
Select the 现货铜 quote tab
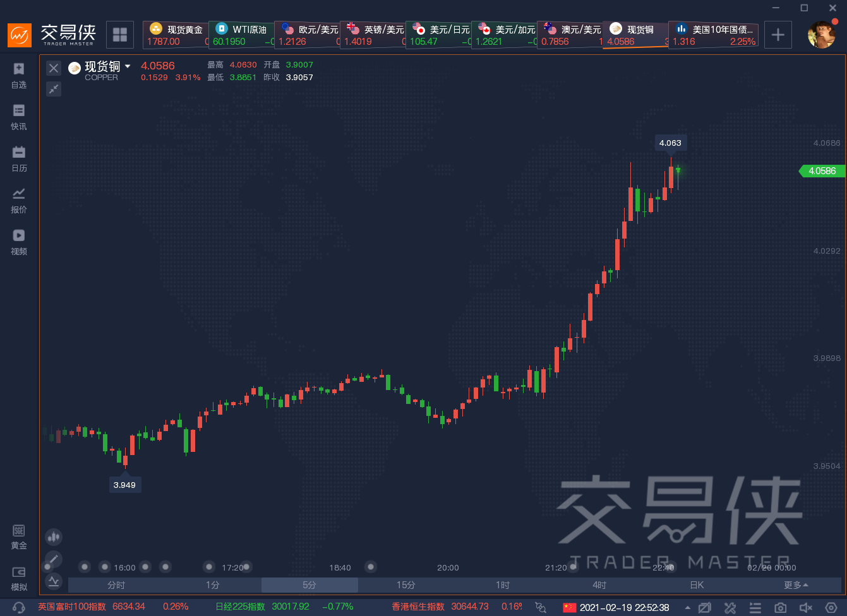click(635, 35)
